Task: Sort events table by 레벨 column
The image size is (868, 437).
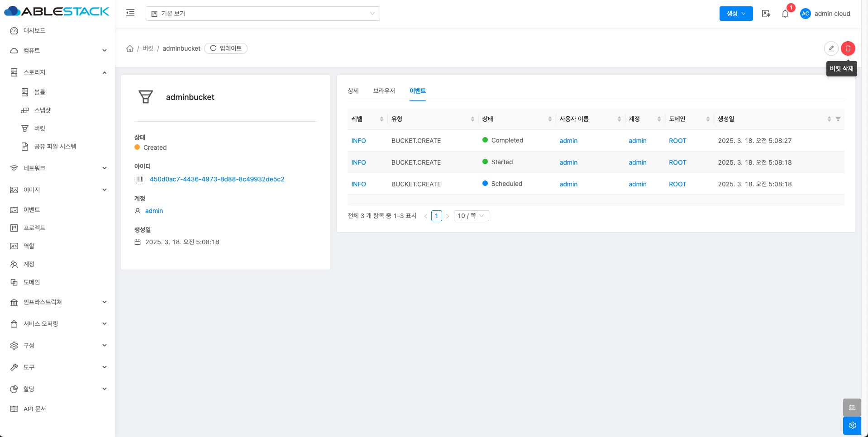Action: point(382,119)
